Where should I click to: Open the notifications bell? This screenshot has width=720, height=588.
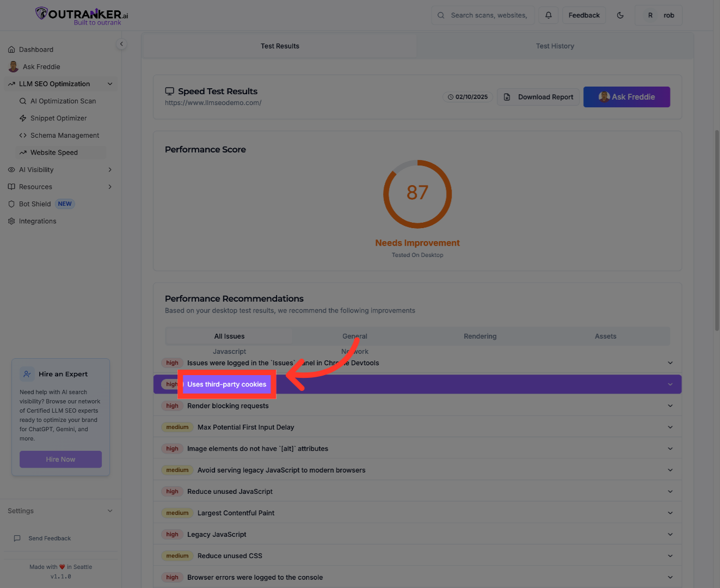click(x=548, y=15)
